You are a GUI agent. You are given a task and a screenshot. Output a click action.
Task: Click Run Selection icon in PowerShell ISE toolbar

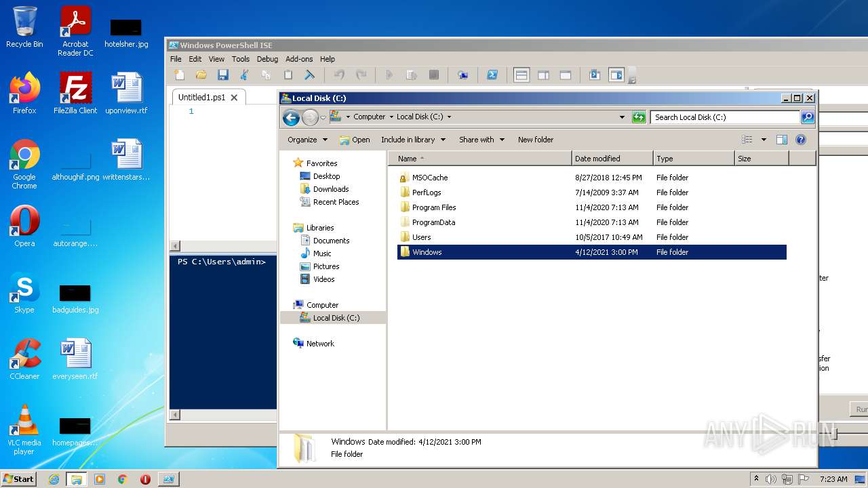click(412, 75)
